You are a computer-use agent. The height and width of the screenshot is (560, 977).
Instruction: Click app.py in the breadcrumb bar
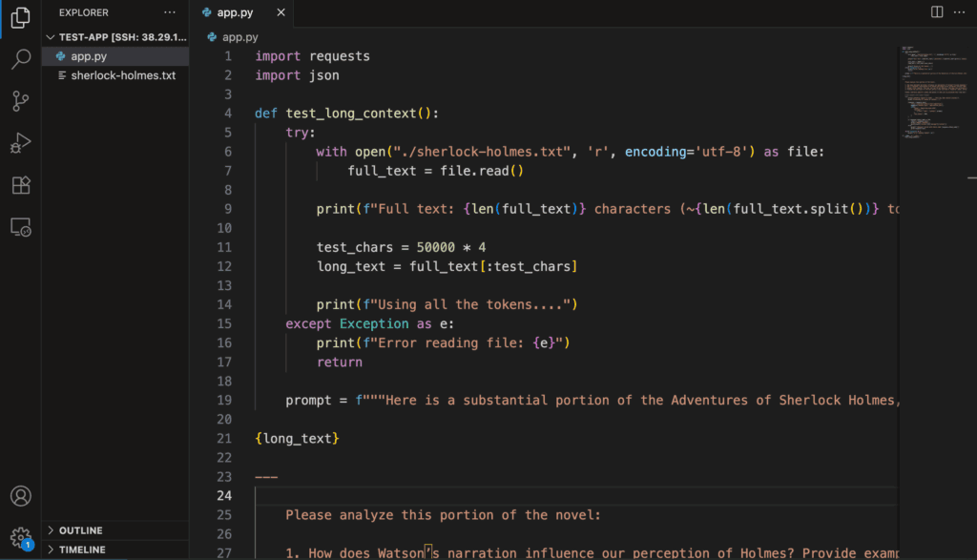[x=239, y=36]
